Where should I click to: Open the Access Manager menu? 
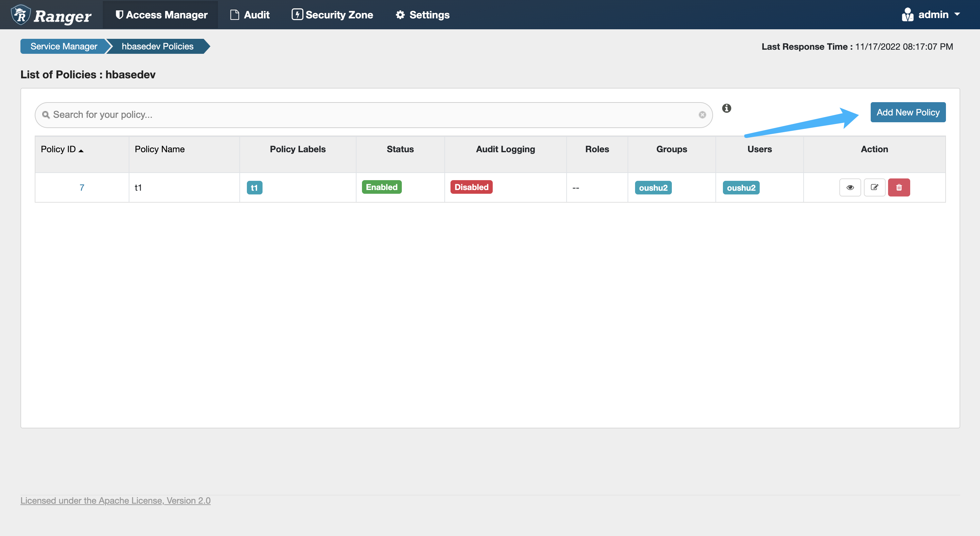click(161, 15)
